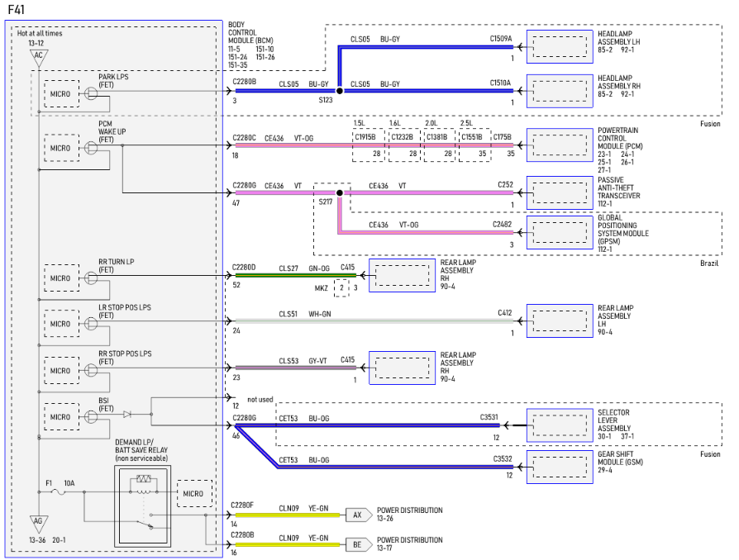The width and height of the screenshot is (739, 560).
Task: Click connector label "C2482"
Action: 503,224
